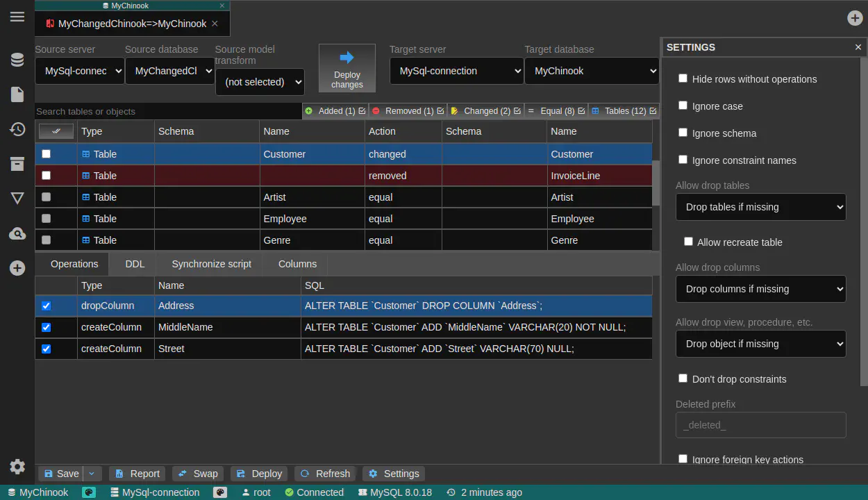868x500 pixels.
Task: Open the archive icon in sidebar
Action: pyautogui.click(x=17, y=164)
